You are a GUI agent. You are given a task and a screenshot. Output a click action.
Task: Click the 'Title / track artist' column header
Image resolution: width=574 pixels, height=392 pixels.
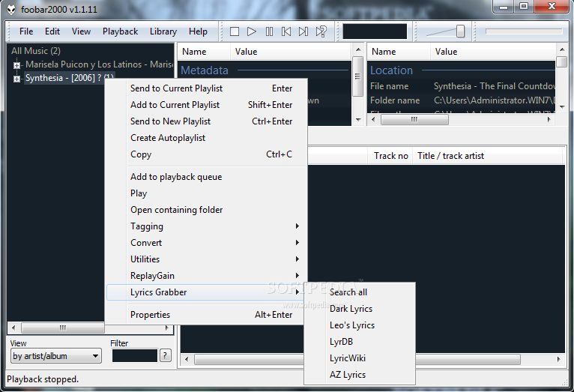click(x=488, y=156)
